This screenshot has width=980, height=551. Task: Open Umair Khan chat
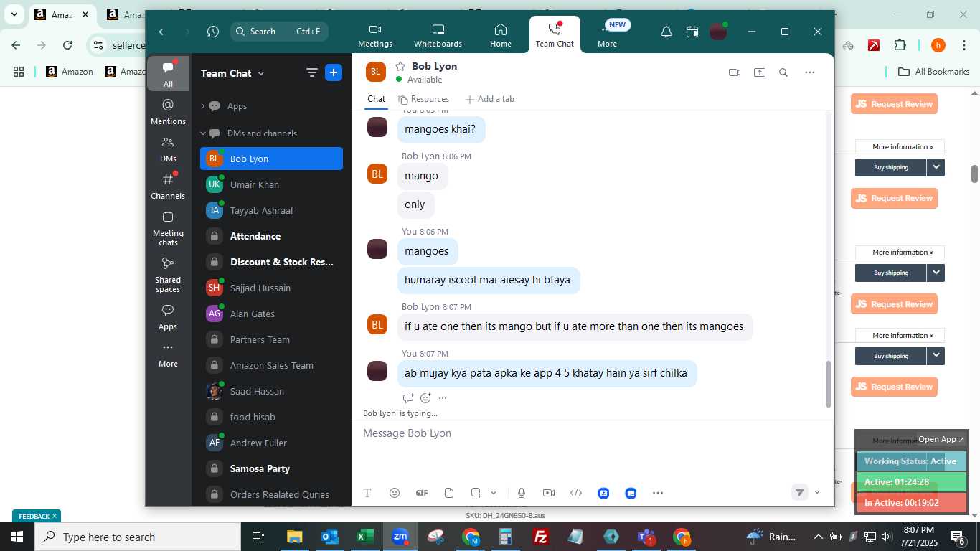[x=271, y=184]
